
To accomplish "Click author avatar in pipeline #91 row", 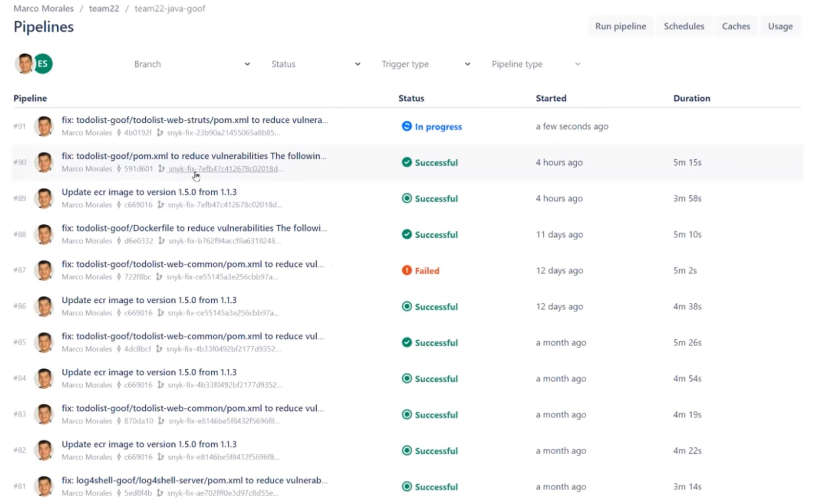I will pos(44,126).
